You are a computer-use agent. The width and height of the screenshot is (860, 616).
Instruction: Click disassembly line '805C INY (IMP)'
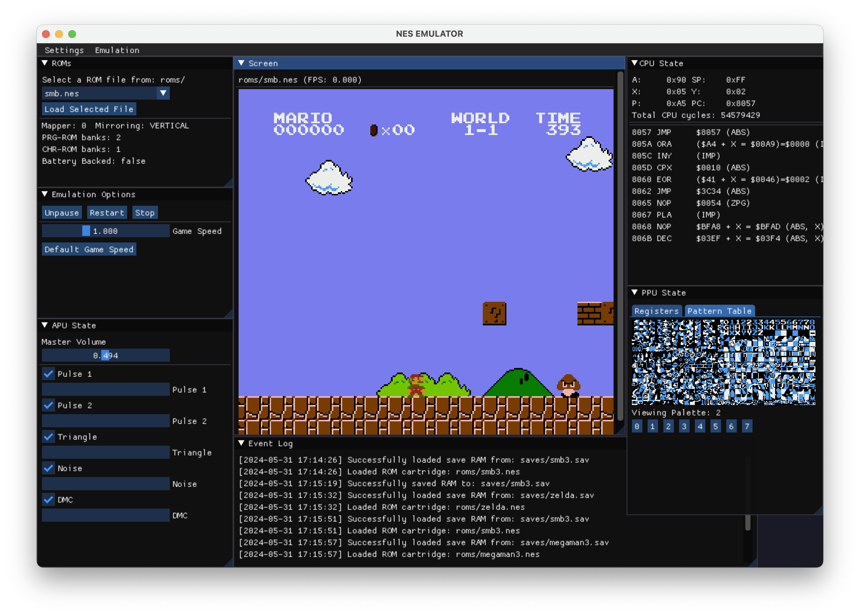676,155
